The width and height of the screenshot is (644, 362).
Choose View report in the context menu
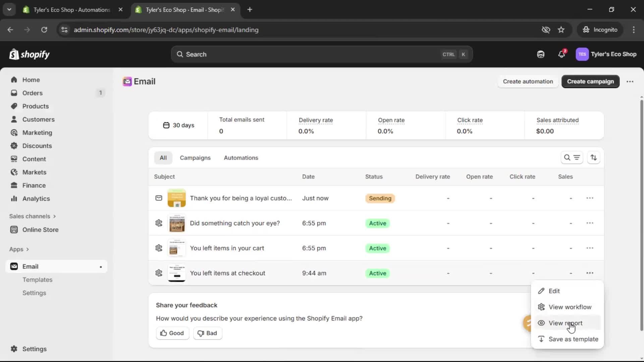click(568, 323)
